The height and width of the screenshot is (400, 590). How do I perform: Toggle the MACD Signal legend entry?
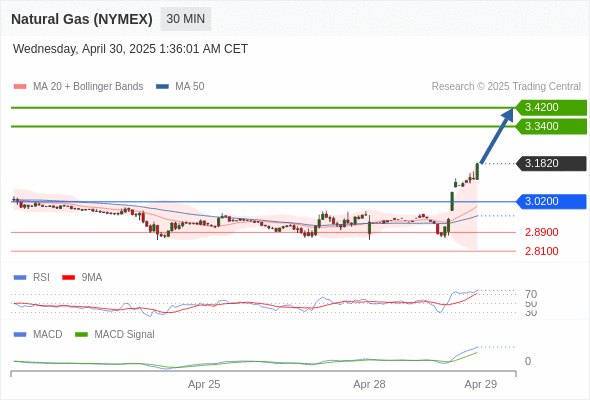(x=115, y=334)
